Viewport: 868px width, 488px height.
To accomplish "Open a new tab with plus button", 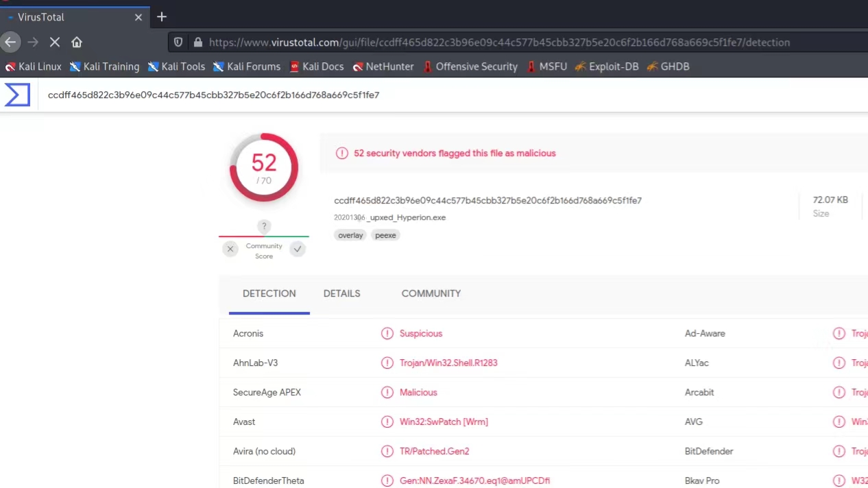I will coord(162,16).
